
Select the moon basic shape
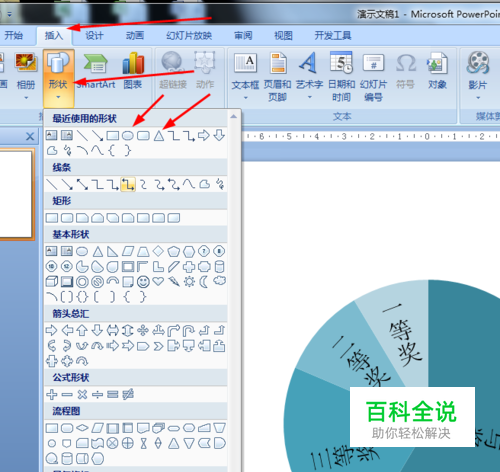[x=204, y=282]
